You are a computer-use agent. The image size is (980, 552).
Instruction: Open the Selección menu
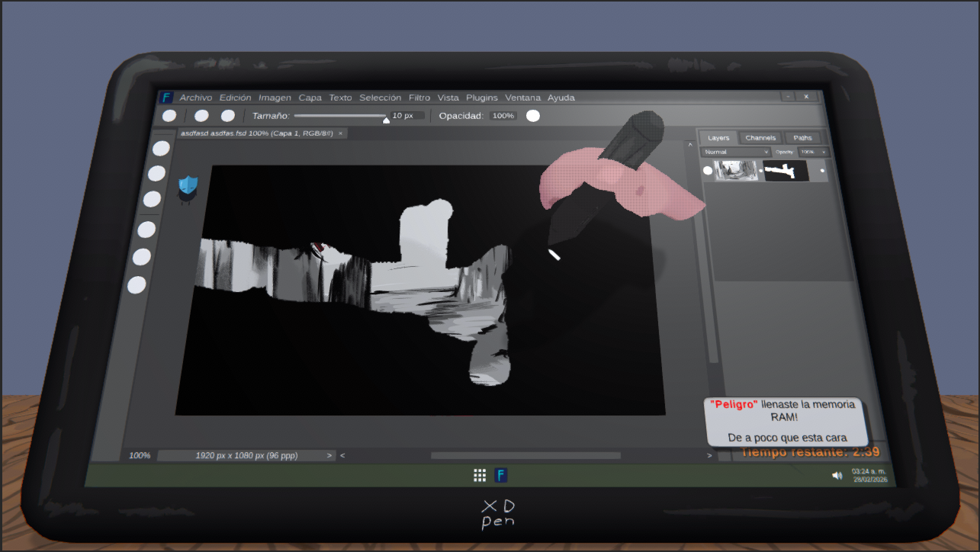click(x=380, y=98)
